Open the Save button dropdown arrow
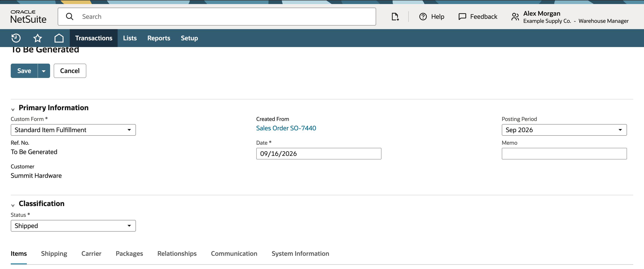644x269 pixels. pyautogui.click(x=44, y=71)
